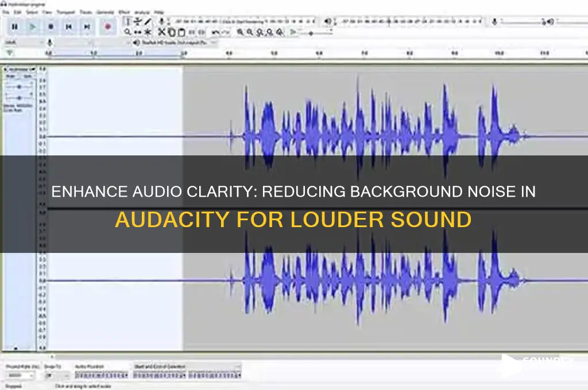Click the selection start time field

pos(160,375)
